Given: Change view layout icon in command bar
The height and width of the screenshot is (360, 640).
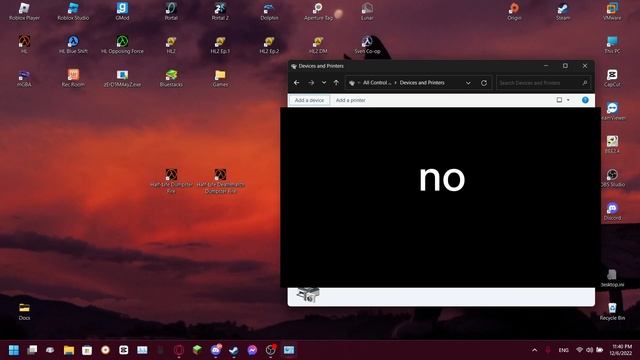Looking at the screenshot, I should click(559, 100).
